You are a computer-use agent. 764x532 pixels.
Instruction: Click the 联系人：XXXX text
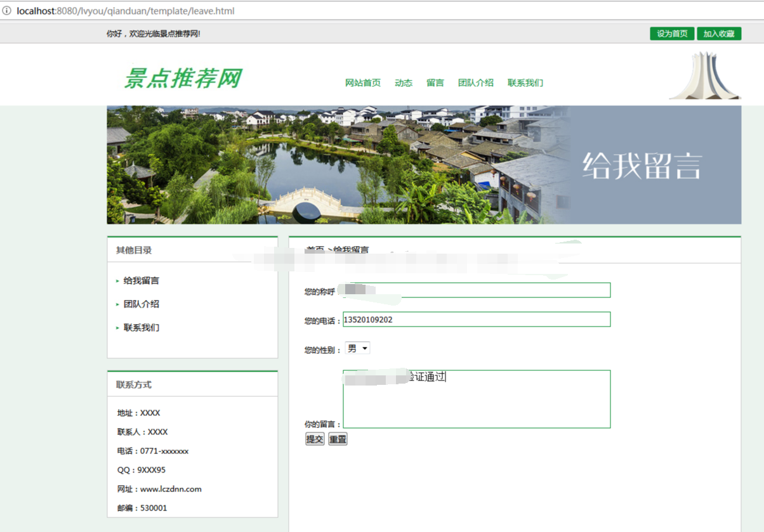pos(143,432)
